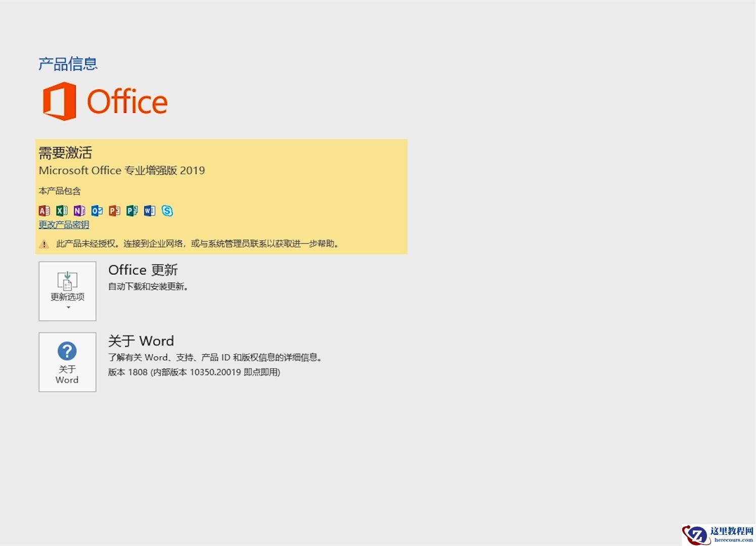Click the 产品信息 heading
This screenshot has width=756, height=546.
coord(67,63)
